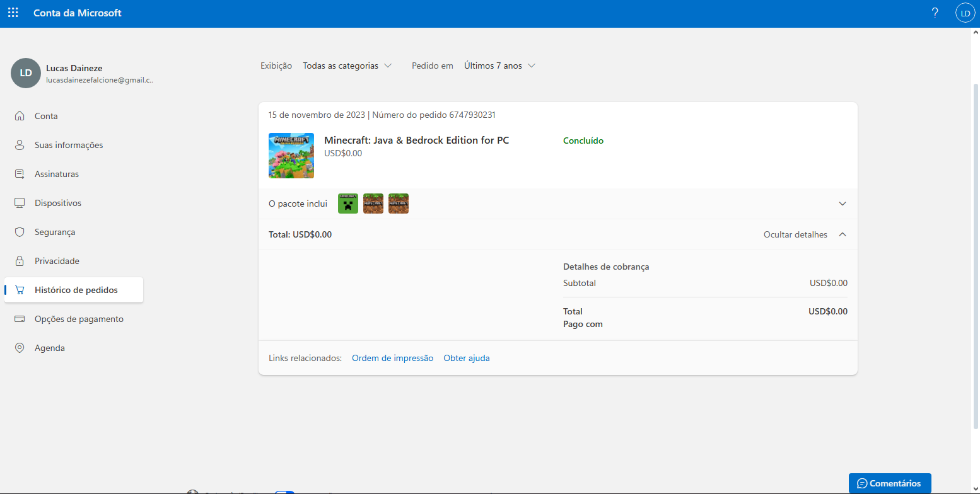Image resolution: width=980 pixels, height=494 pixels.
Task: Click the home icon for Conta
Action: coord(20,116)
